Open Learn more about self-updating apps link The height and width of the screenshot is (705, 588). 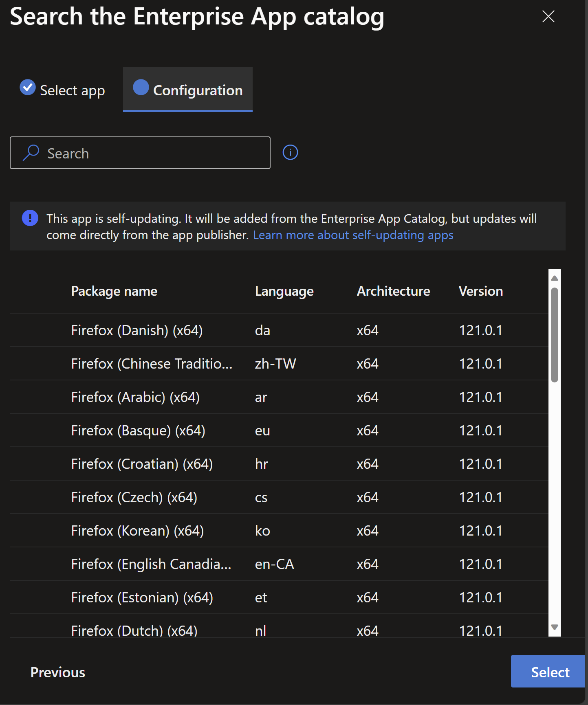click(x=353, y=235)
